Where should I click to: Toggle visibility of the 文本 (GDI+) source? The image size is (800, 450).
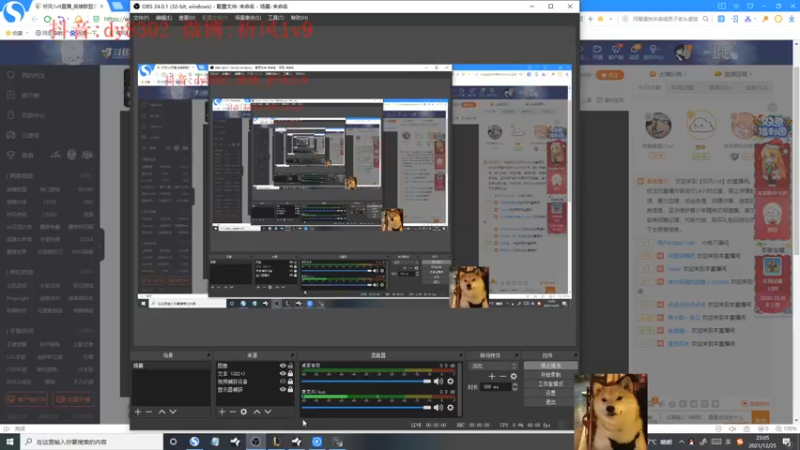pyautogui.click(x=283, y=373)
